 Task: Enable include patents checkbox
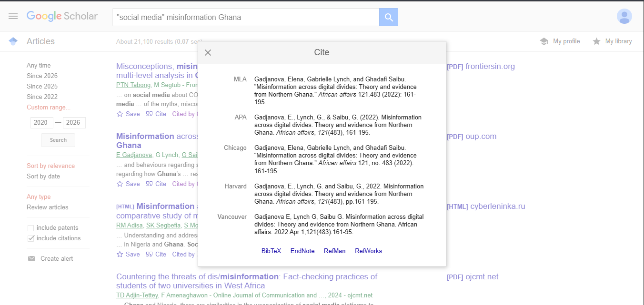pyautogui.click(x=31, y=228)
